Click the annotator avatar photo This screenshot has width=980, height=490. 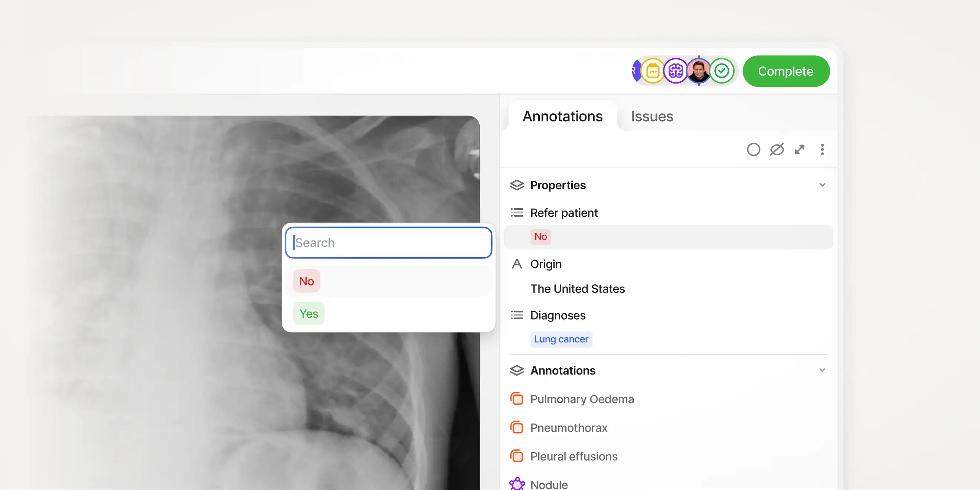pyautogui.click(x=699, y=71)
